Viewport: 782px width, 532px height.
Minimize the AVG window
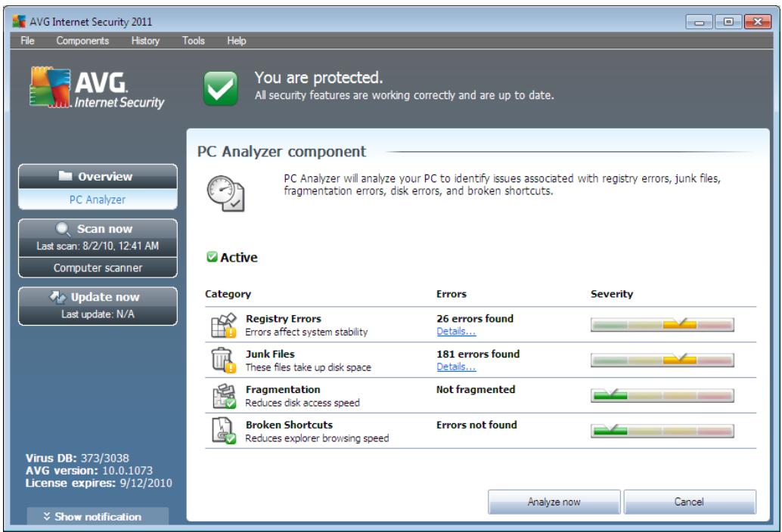click(700, 22)
